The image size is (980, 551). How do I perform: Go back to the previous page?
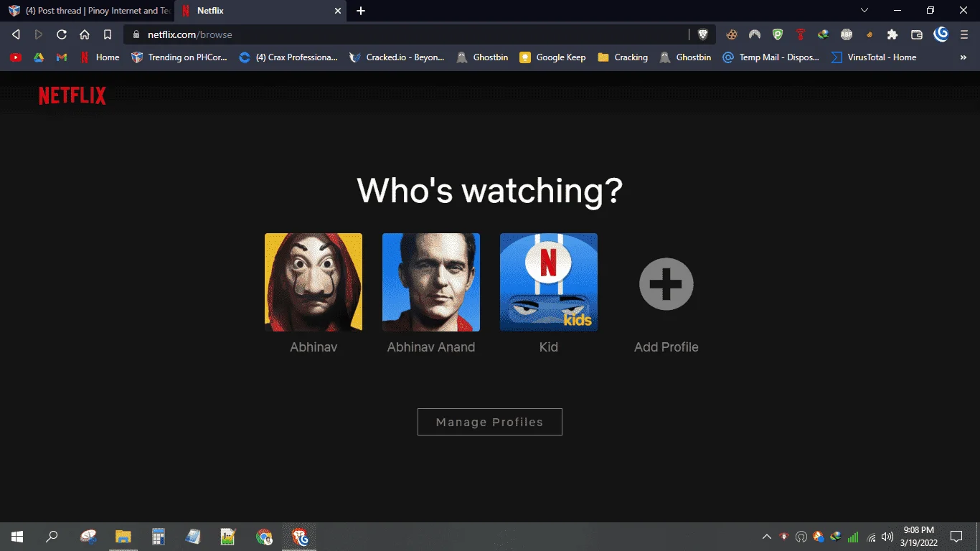[17, 34]
